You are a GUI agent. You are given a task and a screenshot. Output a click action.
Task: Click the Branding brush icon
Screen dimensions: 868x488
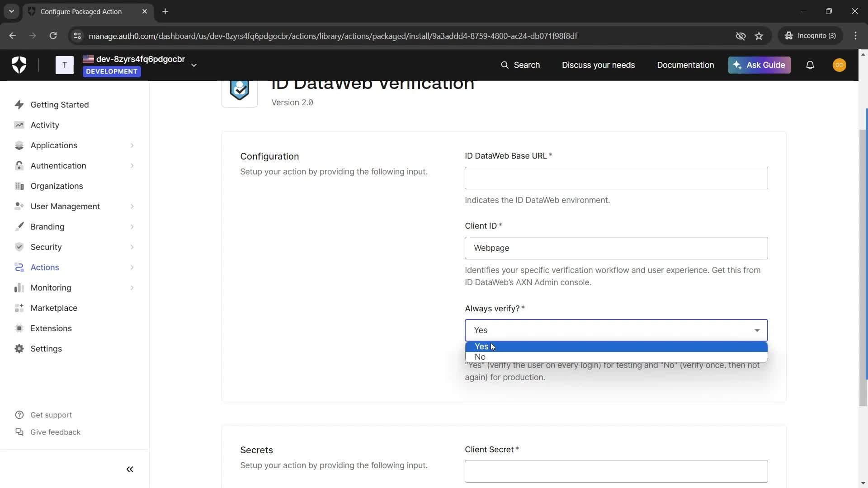(x=19, y=227)
